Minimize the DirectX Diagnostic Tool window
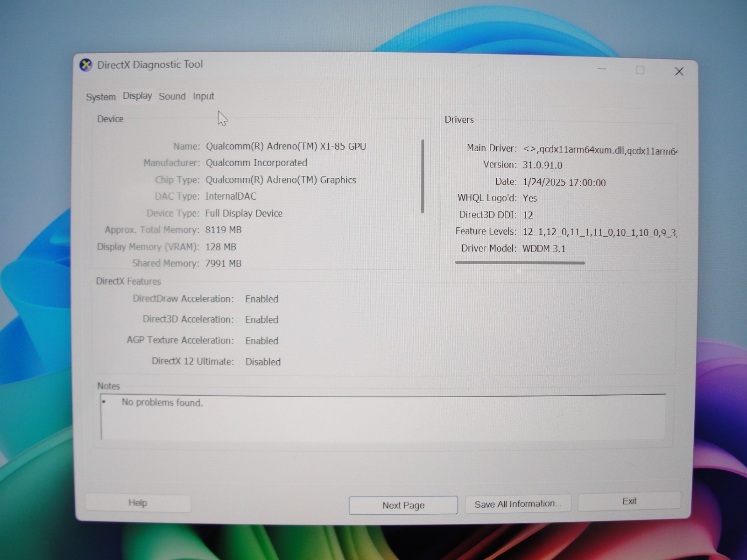Image resolution: width=747 pixels, height=560 pixels. click(602, 69)
